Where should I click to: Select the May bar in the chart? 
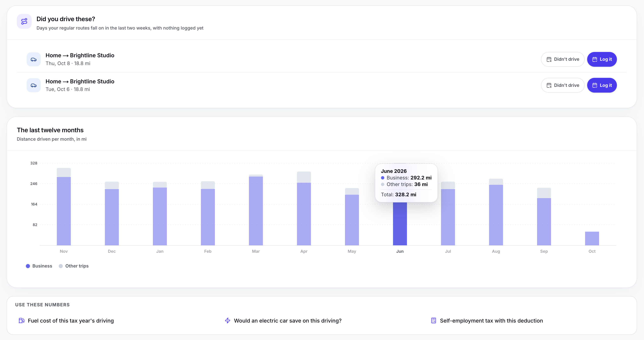[352, 217]
